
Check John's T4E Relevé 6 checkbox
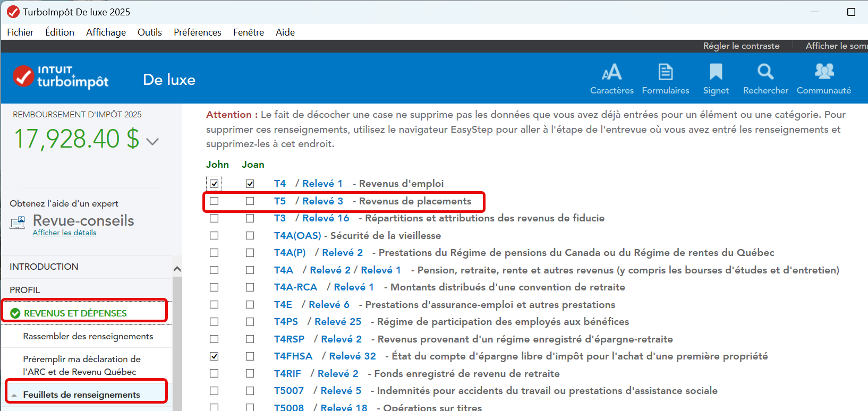click(214, 305)
